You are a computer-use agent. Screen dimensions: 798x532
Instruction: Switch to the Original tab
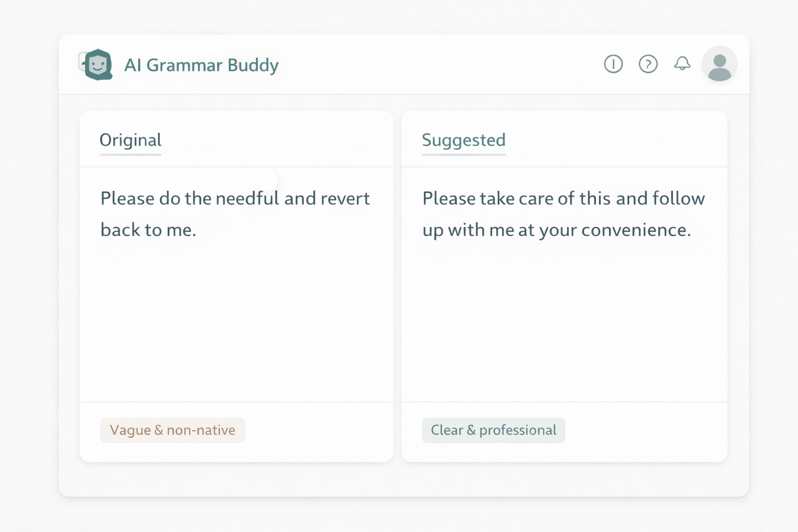coord(130,140)
